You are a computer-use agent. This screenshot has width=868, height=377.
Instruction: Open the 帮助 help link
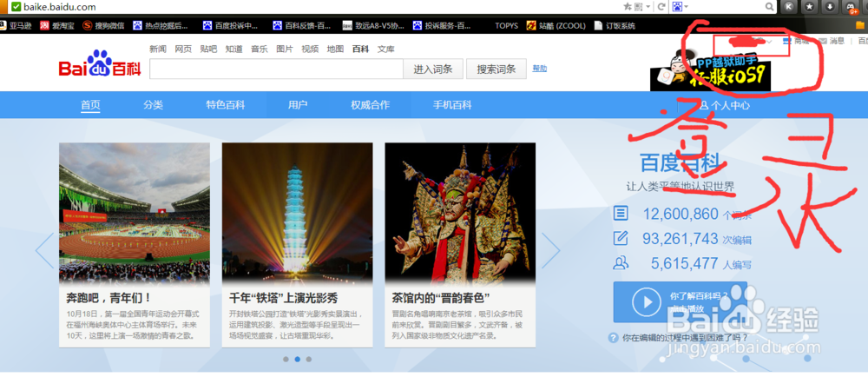pyautogui.click(x=540, y=69)
